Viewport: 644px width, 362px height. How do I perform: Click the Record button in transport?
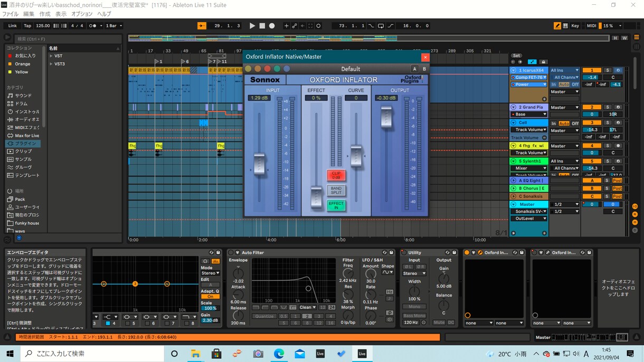(x=272, y=25)
